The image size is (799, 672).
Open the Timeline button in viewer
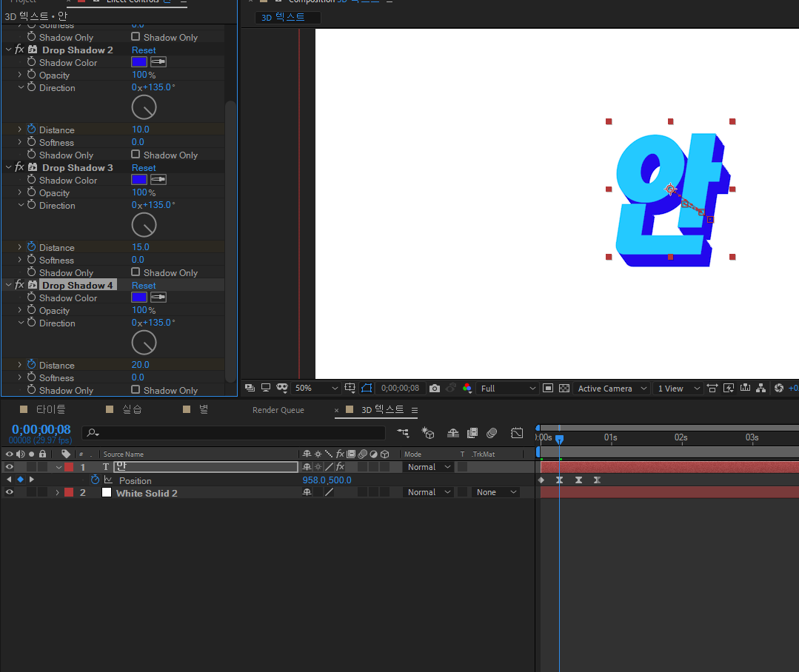point(745,388)
